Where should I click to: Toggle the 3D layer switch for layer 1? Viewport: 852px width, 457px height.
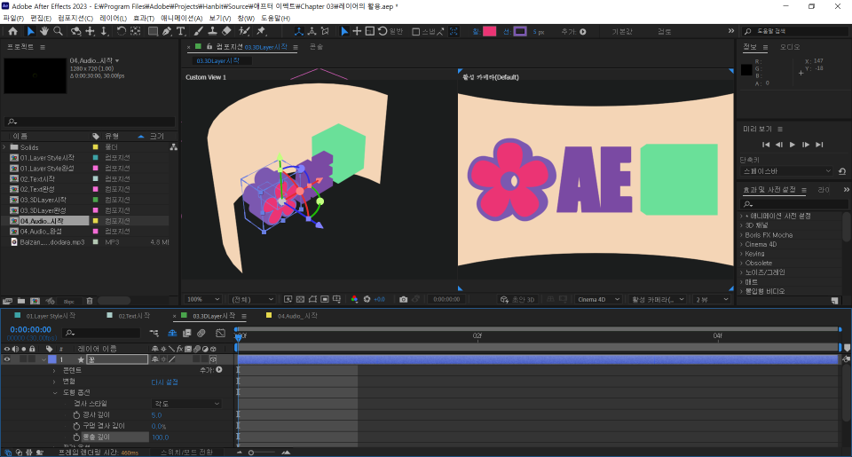(x=213, y=359)
